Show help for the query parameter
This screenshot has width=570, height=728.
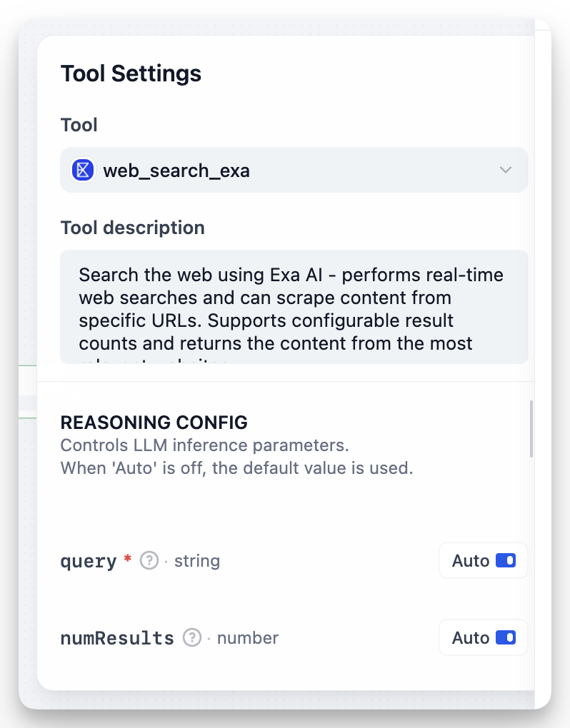(149, 561)
